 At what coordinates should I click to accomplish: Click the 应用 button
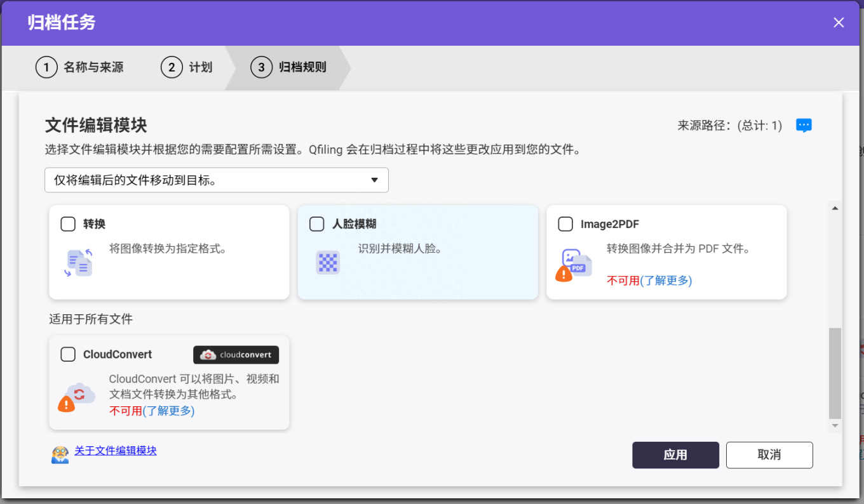coord(675,455)
